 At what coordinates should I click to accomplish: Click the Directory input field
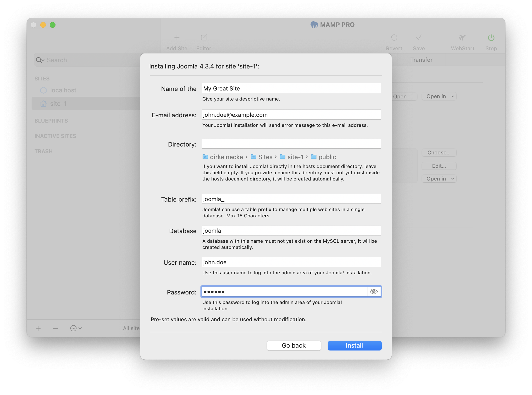click(290, 144)
